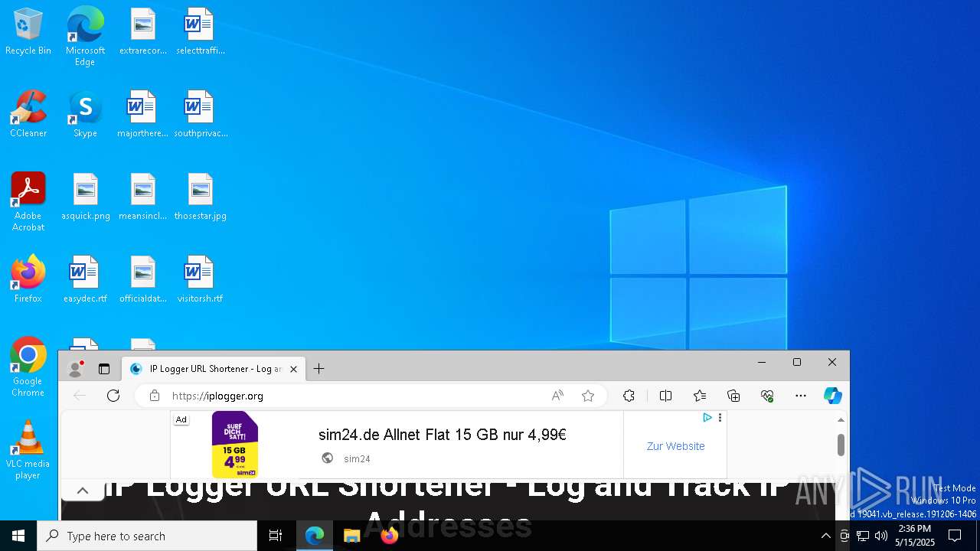Select Google Chrome desktop shortcut
Screen dimensions: 980x551
(x=28, y=367)
